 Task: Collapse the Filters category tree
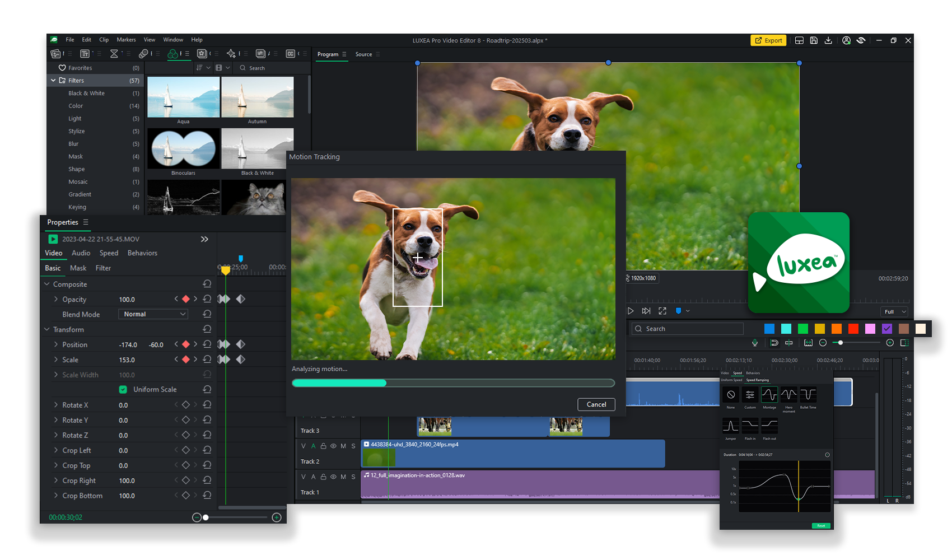[53, 81]
